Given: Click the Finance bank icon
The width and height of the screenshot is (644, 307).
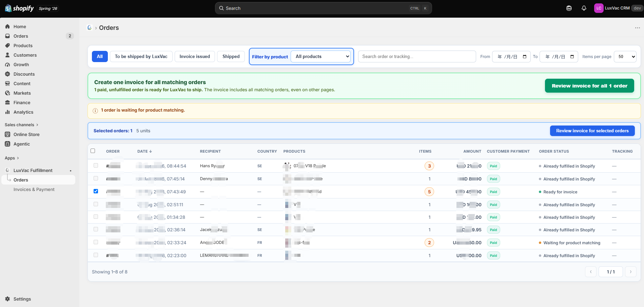Looking at the screenshot, I should pyautogui.click(x=7, y=102).
